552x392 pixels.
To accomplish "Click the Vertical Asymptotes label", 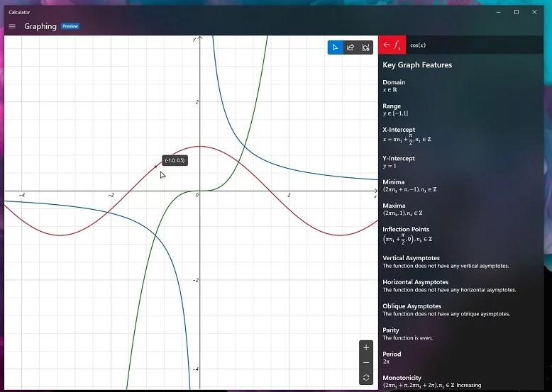I will [x=411, y=258].
